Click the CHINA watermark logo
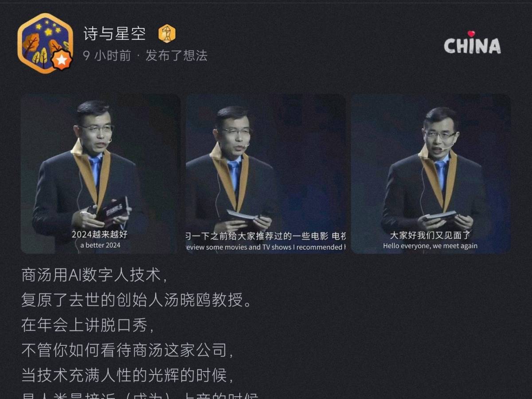 tap(472, 43)
